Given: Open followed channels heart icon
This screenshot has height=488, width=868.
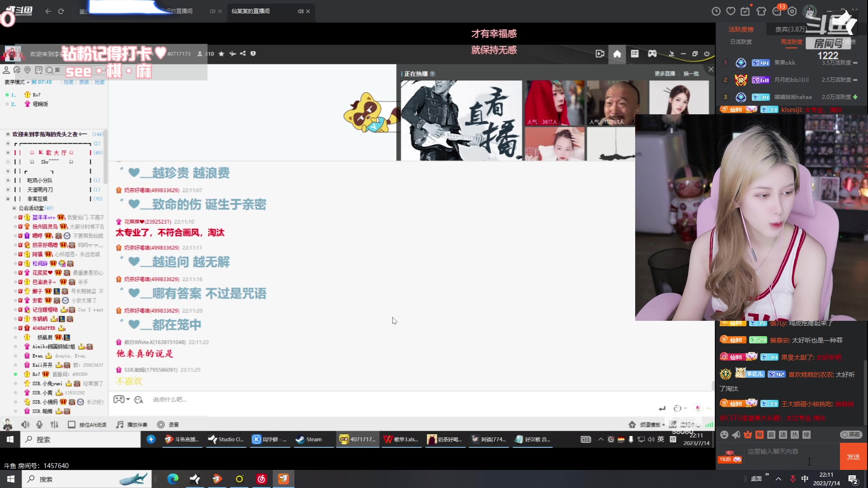Looking at the screenshot, I should tap(731, 11).
